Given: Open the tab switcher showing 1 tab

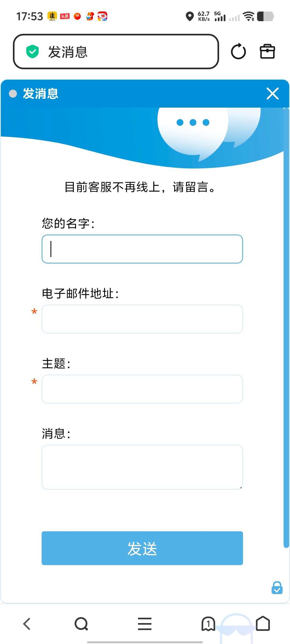Looking at the screenshot, I should tap(208, 623).
